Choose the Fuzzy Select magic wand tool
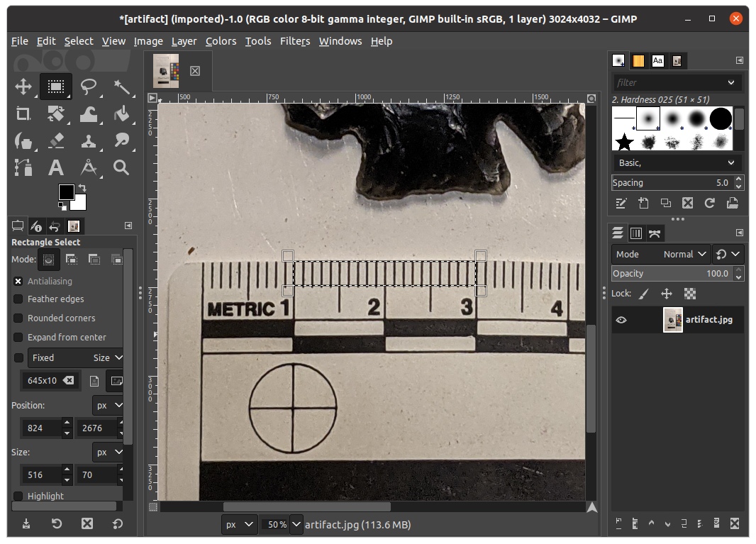The height and width of the screenshot is (544, 756). pyautogui.click(x=121, y=87)
